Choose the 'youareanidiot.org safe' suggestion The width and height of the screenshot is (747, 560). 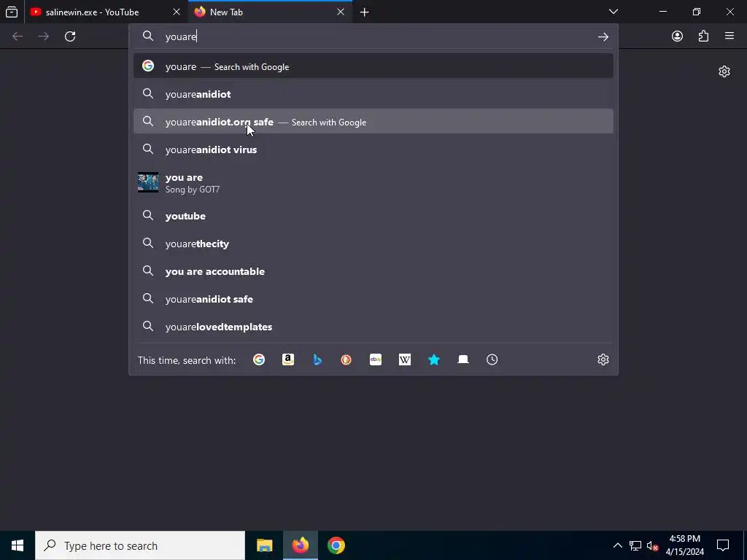point(373,122)
